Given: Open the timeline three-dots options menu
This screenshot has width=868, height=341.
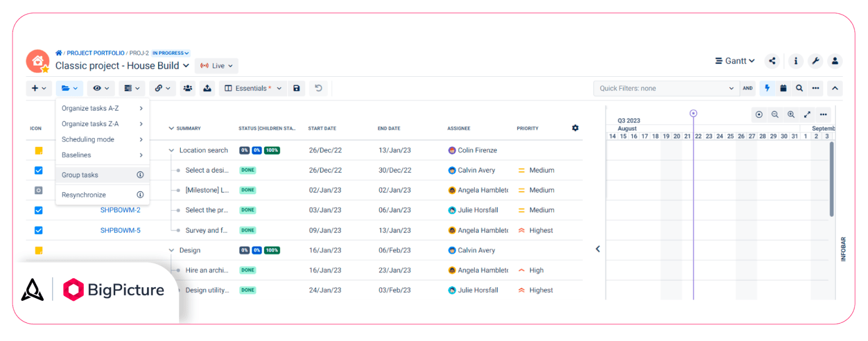Looking at the screenshot, I should (824, 115).
